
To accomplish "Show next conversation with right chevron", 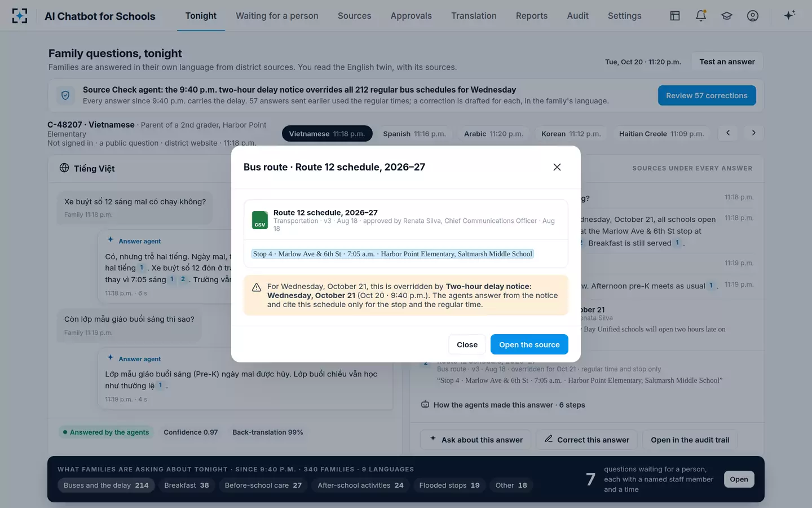I will click(754, 133).
